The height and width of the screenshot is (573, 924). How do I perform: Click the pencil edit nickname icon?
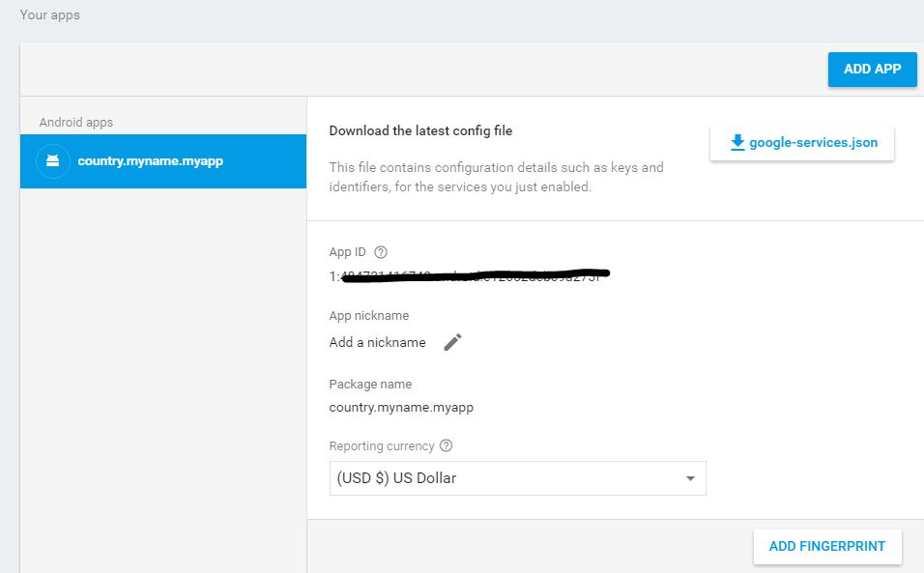point(452,342)
